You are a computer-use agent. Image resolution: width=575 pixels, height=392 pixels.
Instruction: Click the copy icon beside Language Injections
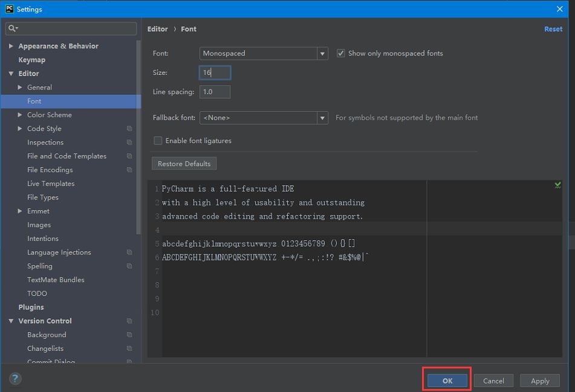(x=129, y=252)
